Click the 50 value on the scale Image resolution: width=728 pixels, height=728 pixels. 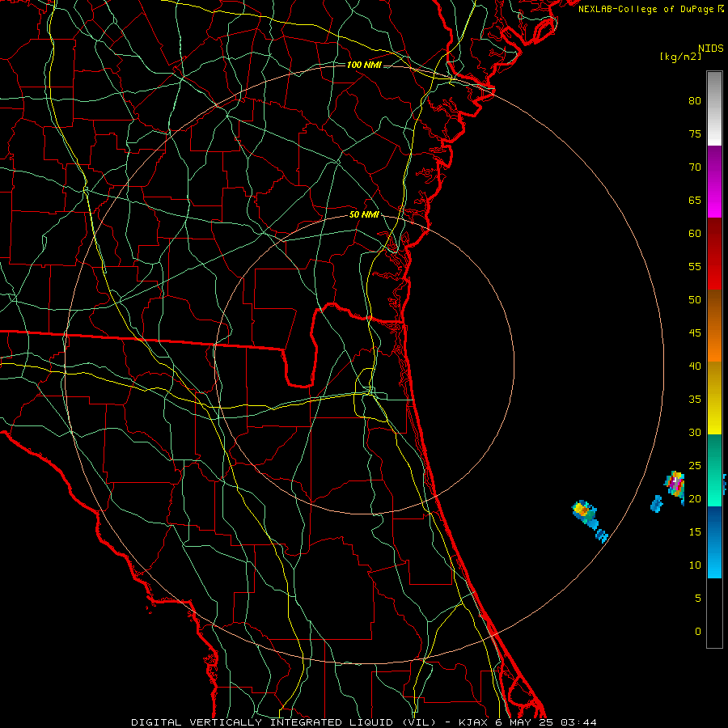695,299
